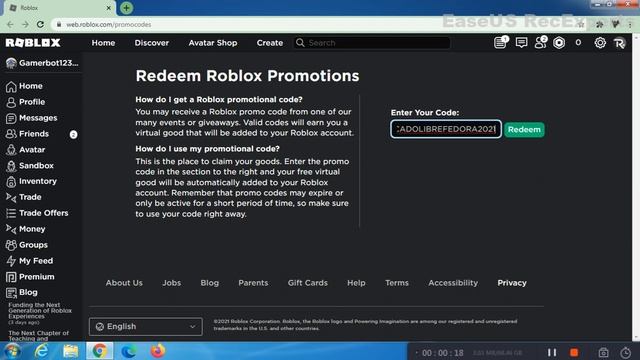Stop the recording with orange button

click(x=574, y=352)
